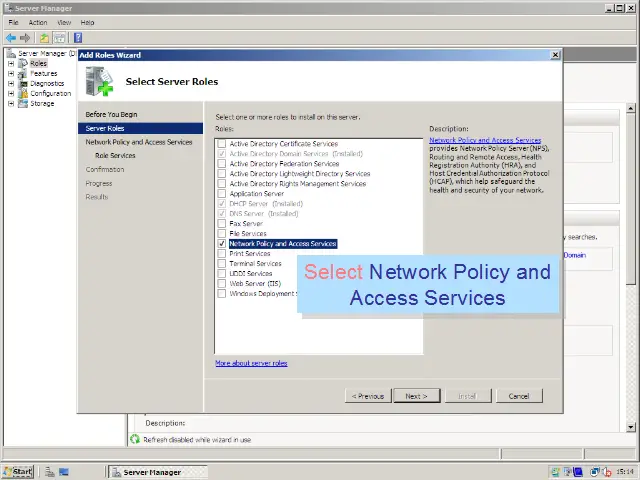Click the Next button

click(x=416, y=396)
